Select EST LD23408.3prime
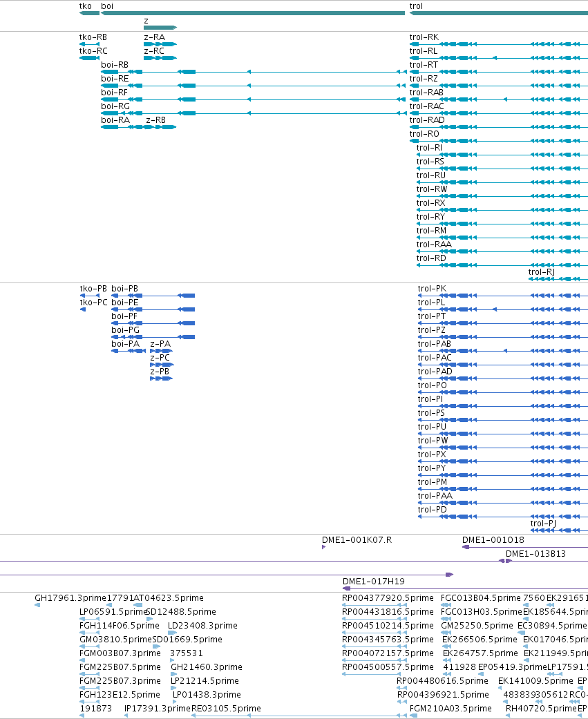The height and width of the screenshot is (719, 588). (x=202, y=626)
